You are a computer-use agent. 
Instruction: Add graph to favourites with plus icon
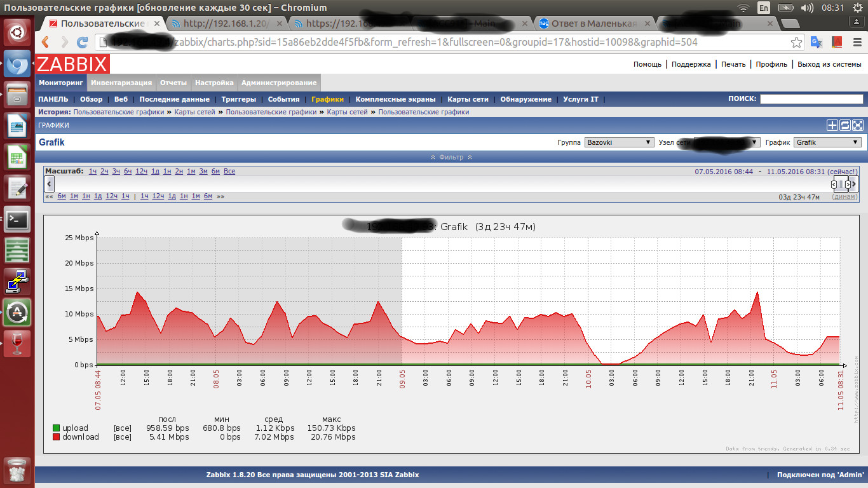(x=832, y=125)
